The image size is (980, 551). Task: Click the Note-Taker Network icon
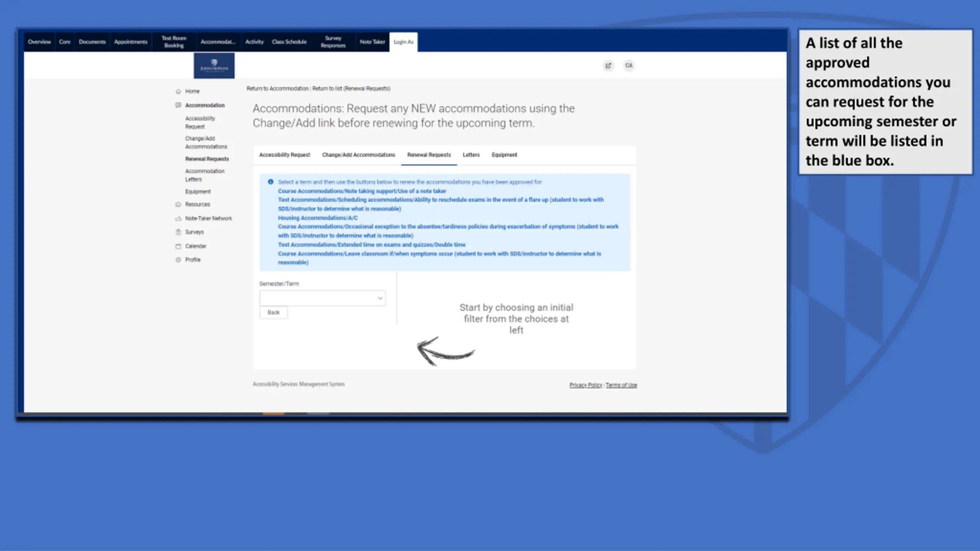tap(178, 218)
